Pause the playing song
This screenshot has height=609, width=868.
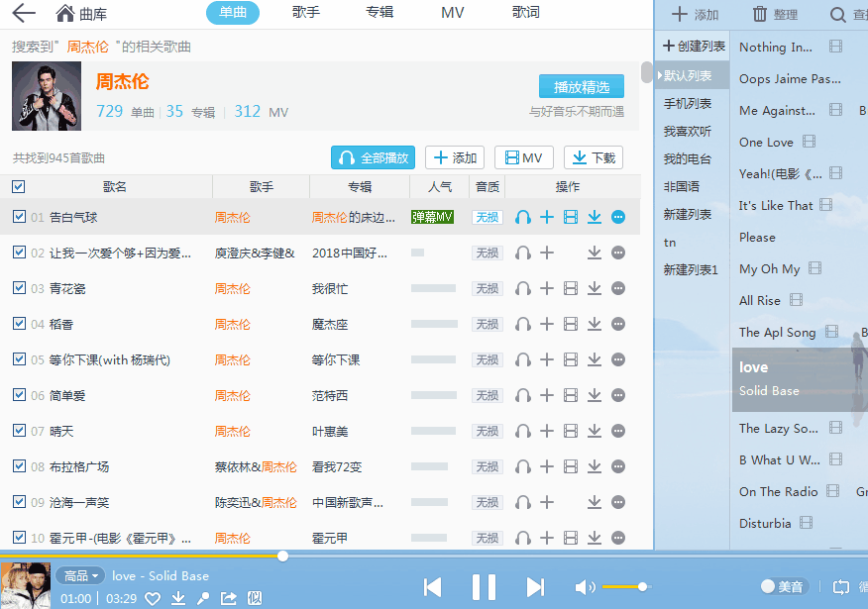[x=484, y=587]
